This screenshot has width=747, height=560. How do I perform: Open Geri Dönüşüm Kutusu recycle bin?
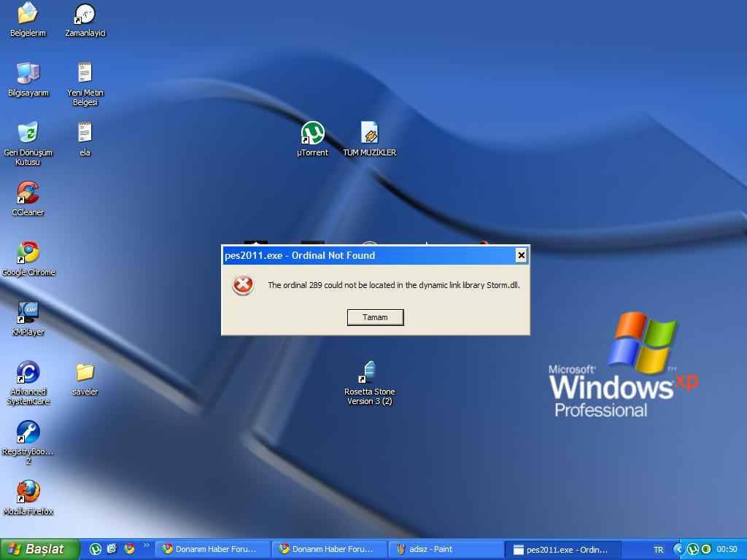click(28, 144)
